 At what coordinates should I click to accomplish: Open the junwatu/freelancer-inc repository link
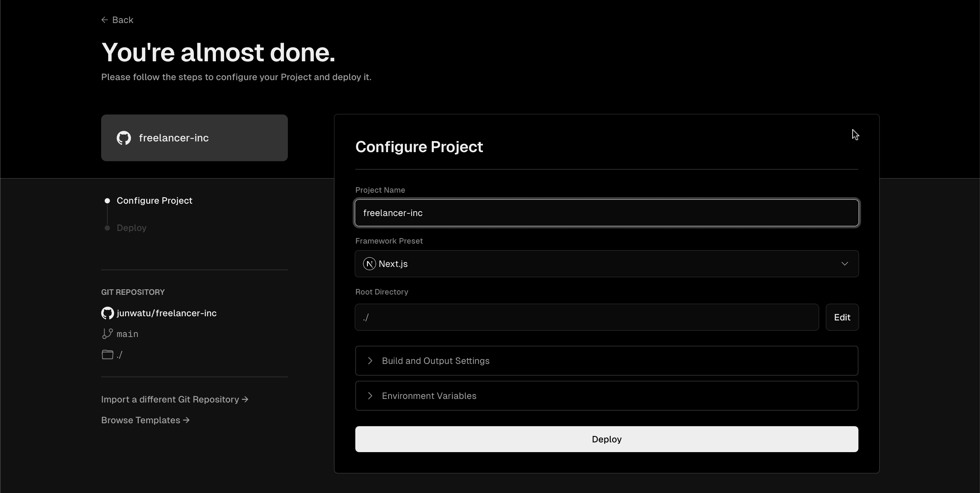[x=166, y=313]
